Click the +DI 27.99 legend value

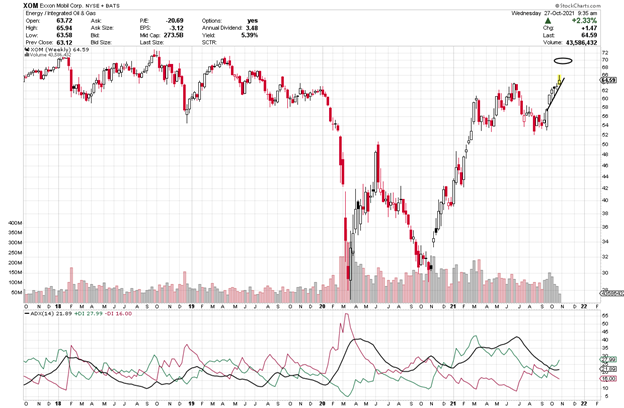click(88, 314)
